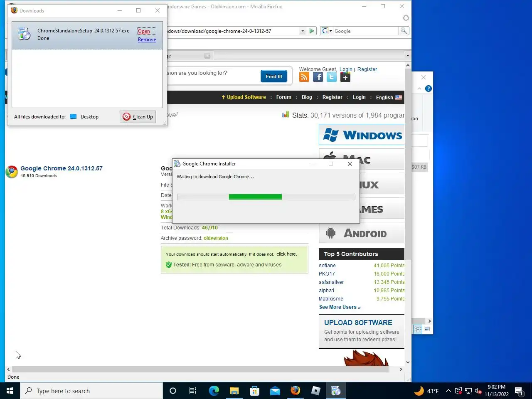Screen dimensions: 532x399
Task: Click the plus share icon
Action: 345,77
